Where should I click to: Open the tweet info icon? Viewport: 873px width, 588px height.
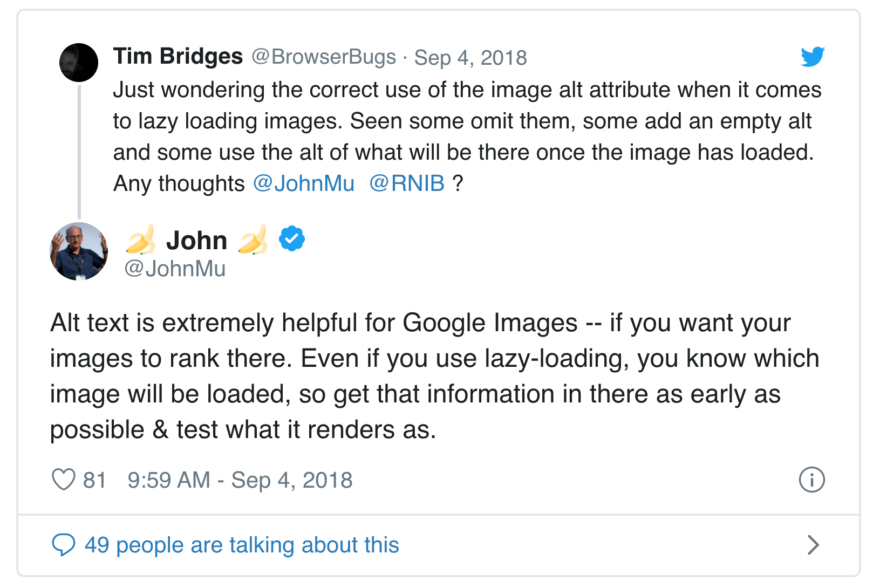tap(811, 480)
